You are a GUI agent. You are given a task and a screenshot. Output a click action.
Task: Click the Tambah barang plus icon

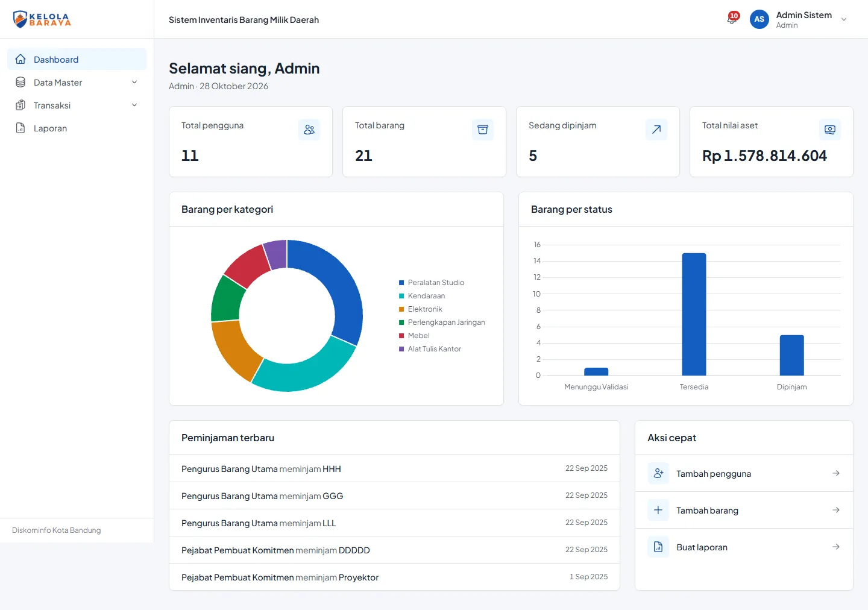658,510
